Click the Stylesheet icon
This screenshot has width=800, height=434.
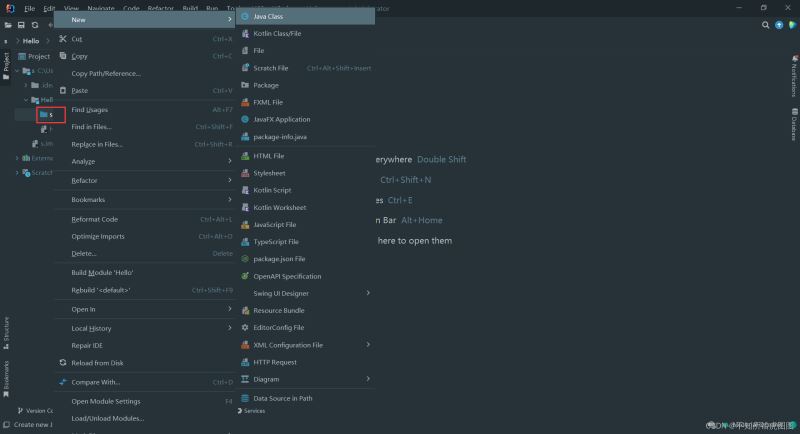coord(245,173)
